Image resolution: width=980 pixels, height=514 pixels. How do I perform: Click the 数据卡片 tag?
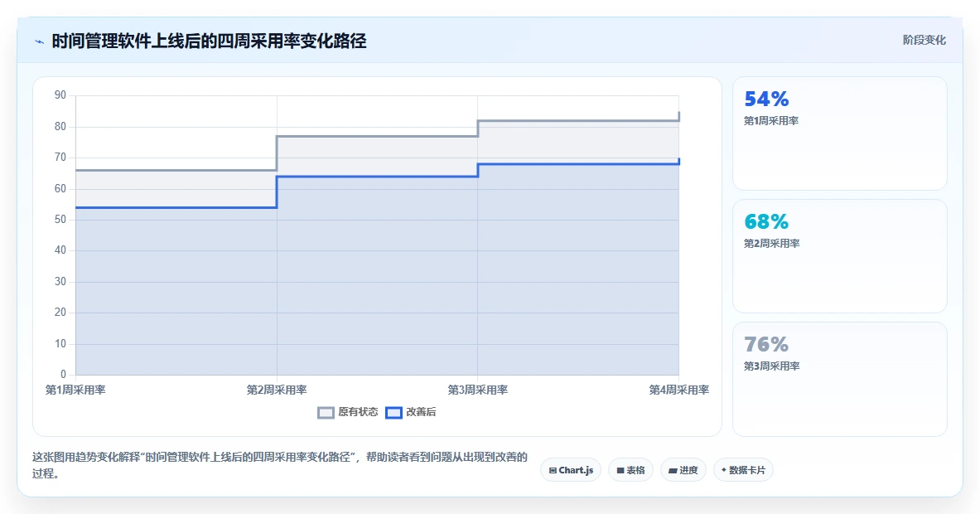tap(743, 470)
